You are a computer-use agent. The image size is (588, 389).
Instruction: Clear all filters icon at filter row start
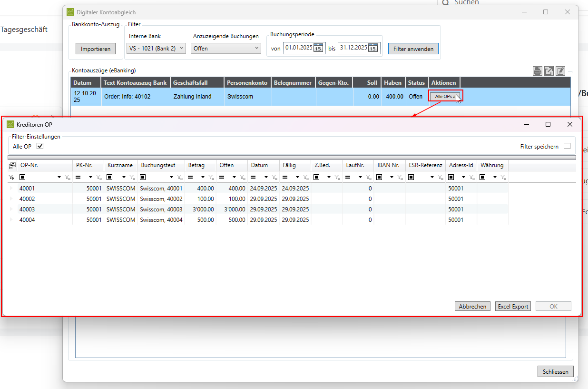[11, 177]
